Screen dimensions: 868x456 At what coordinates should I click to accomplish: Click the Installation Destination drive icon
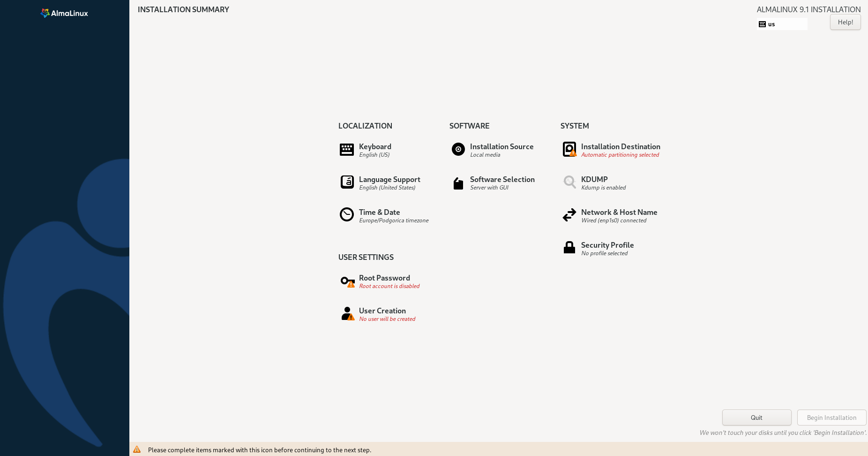click(x=569, y=148)
